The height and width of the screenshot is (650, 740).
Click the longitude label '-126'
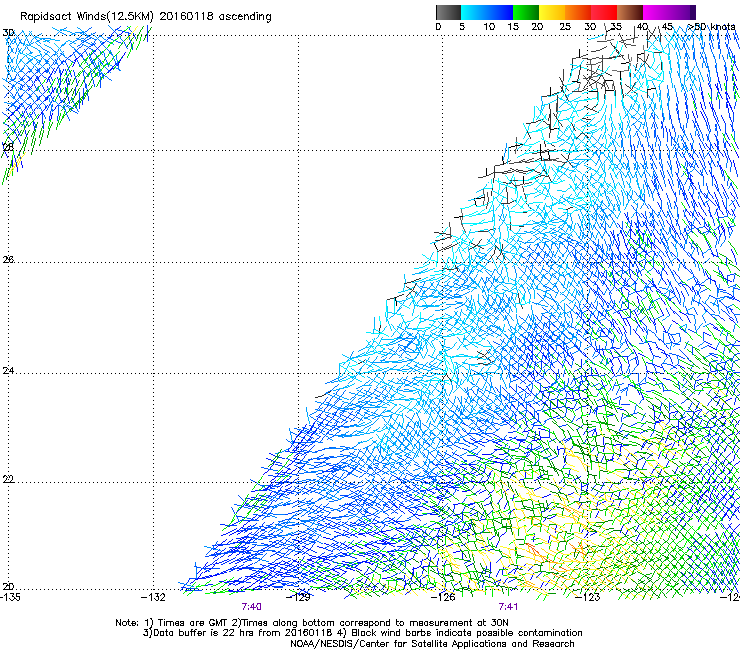pyautogui.click(x=443, y=597)
